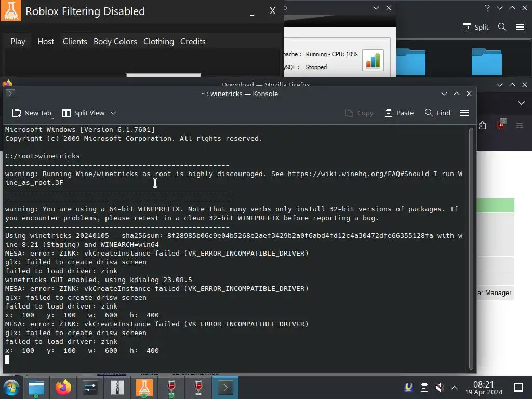
Task: Click the clock showing 08:21
Action: [x=484, y=388]
